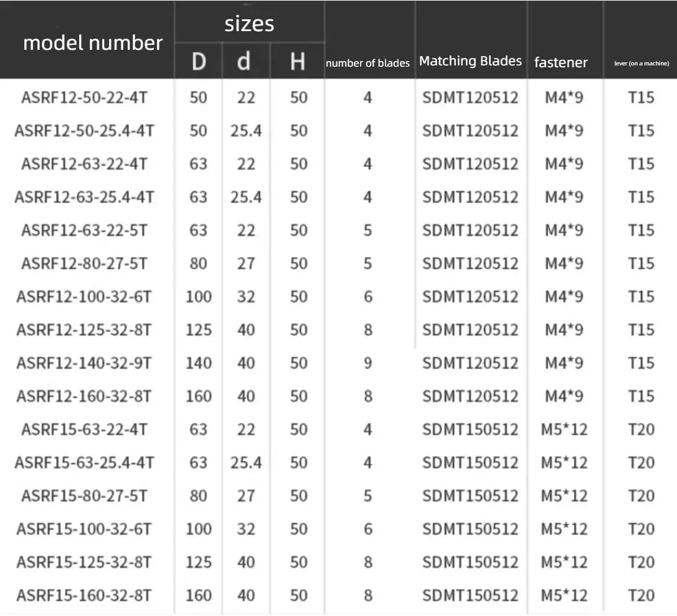Click the "lever (on a machine)" header

(x=641, y=64)
